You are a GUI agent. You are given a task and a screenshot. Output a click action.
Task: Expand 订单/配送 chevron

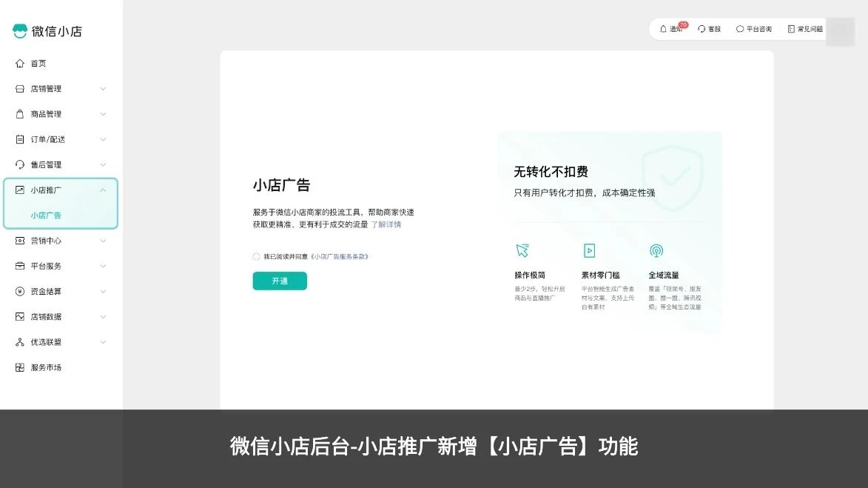click(x=103, y=139)
